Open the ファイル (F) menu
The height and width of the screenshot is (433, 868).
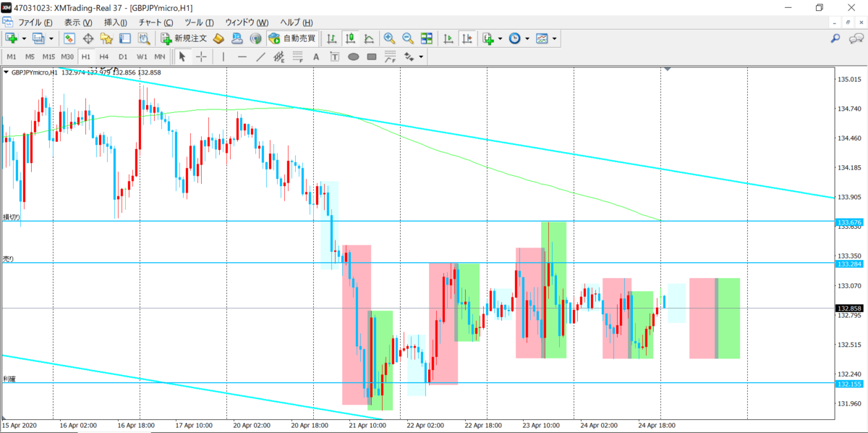point(35,22)
